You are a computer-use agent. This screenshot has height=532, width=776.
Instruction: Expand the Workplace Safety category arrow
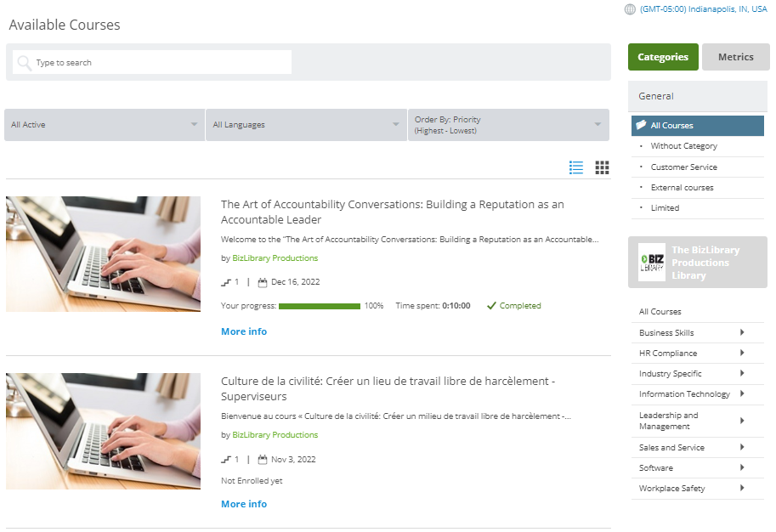coord(742,488)
